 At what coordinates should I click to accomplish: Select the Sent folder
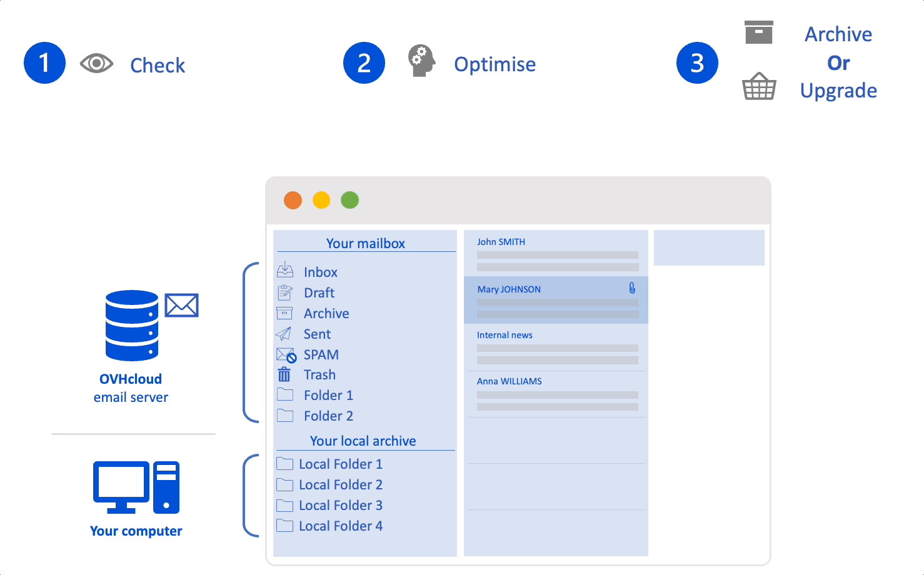click(317, 334)
